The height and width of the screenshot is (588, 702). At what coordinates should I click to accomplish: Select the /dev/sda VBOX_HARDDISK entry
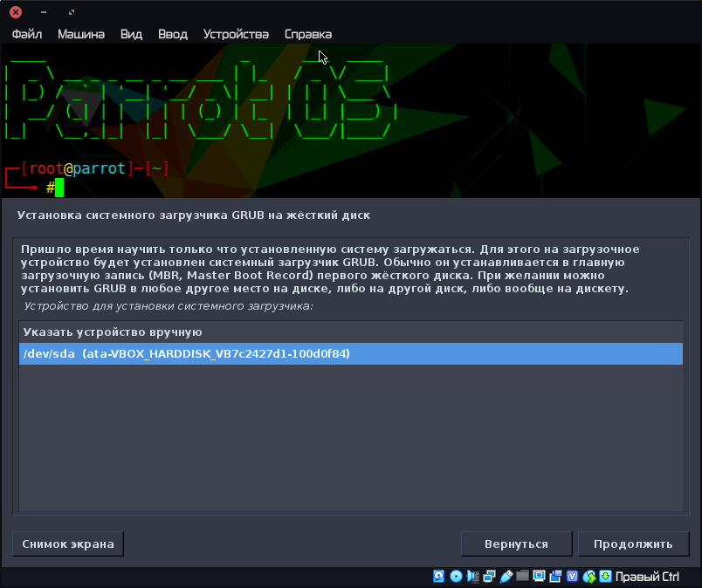[x=351, y=353]
